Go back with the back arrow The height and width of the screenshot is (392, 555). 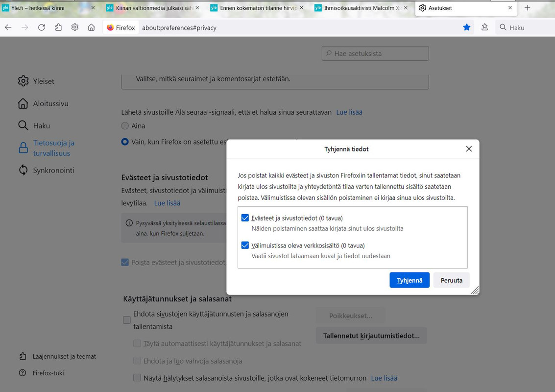click(8, 27)
